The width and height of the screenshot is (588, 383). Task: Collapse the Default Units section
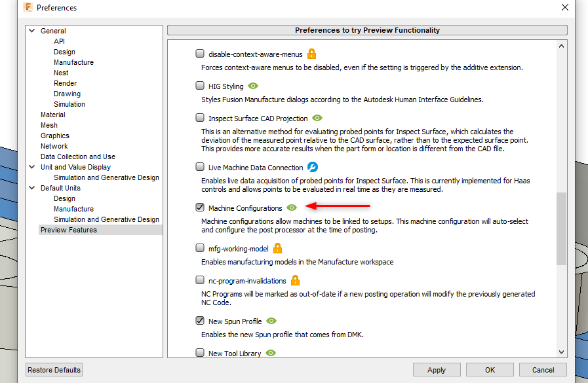[x=31, y=187]
